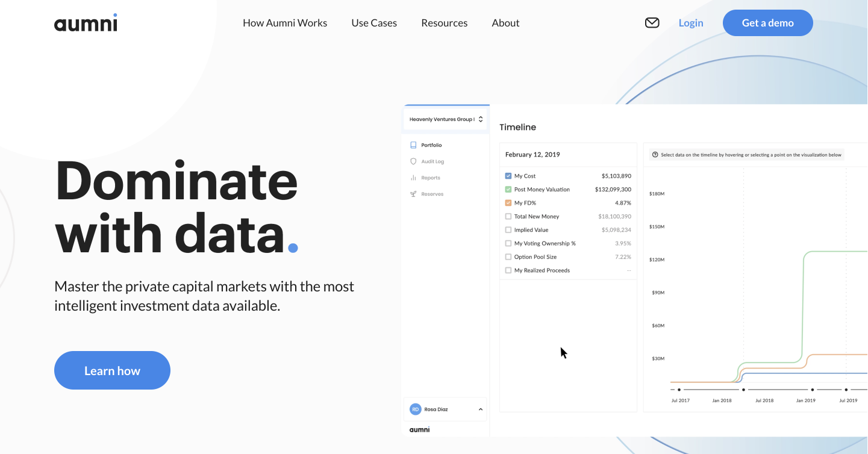The image size is (868, 454).
Task: Collapse the Rosa Diaz user menu
Action: (x=481, y=409)
